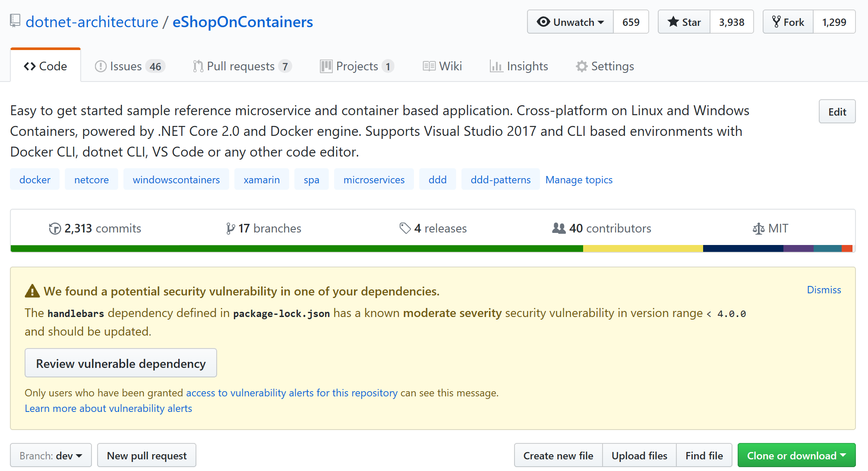Star the eShopOnContainers repository

click(x=684, y=22)
